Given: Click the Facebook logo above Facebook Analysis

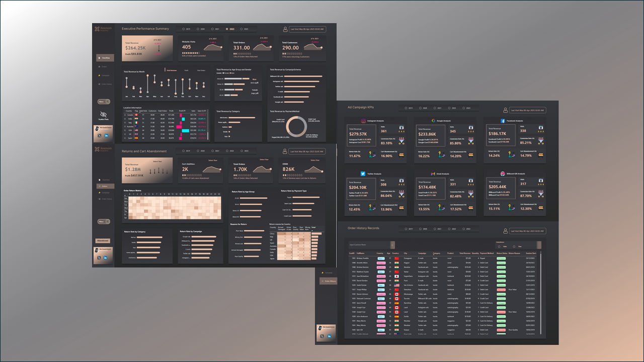Looking at the screenshot, I should (x=503, y=121).
